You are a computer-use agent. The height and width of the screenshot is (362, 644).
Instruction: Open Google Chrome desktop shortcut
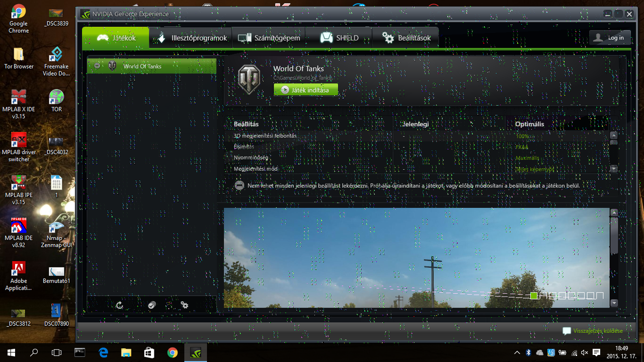(x=19, y=19)
